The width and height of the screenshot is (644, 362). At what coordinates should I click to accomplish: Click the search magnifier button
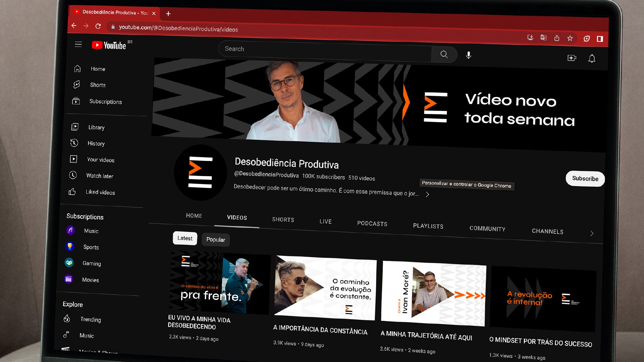click(x=444, y=54)
